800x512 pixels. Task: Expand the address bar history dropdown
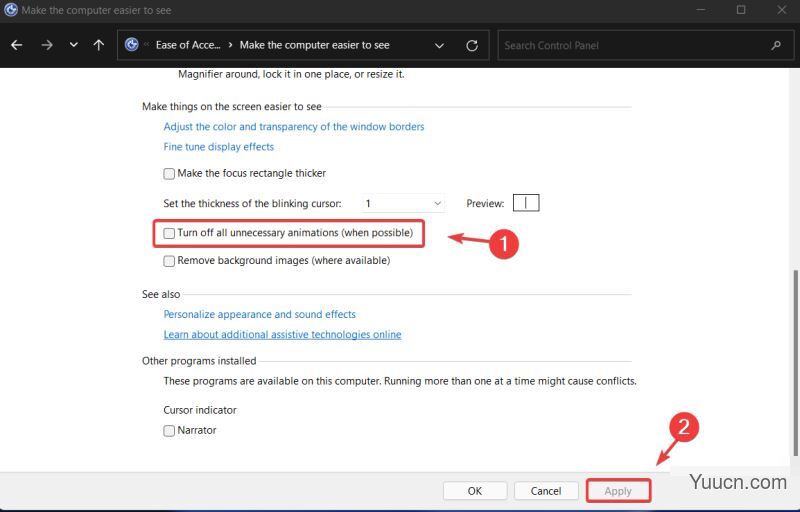pyautogui.click(x=439, y=45)
